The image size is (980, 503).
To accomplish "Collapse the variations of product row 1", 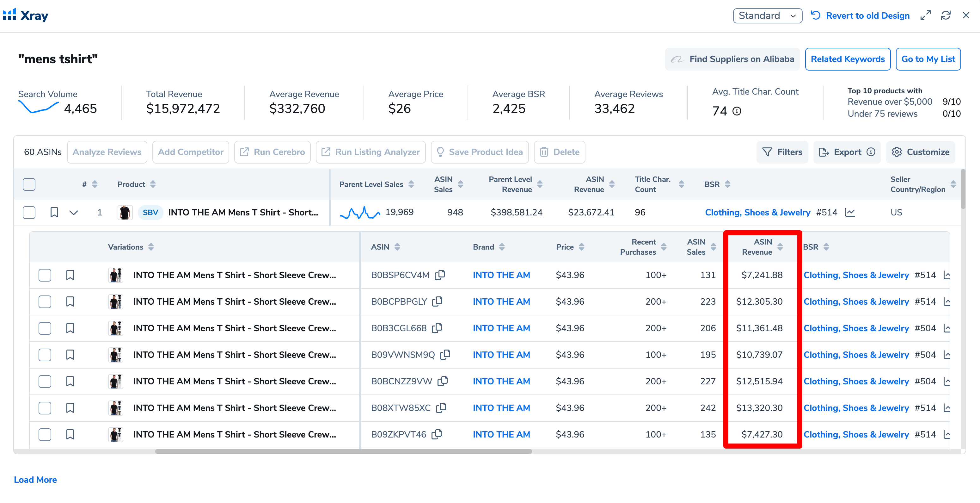I will (x=74, y=213).
